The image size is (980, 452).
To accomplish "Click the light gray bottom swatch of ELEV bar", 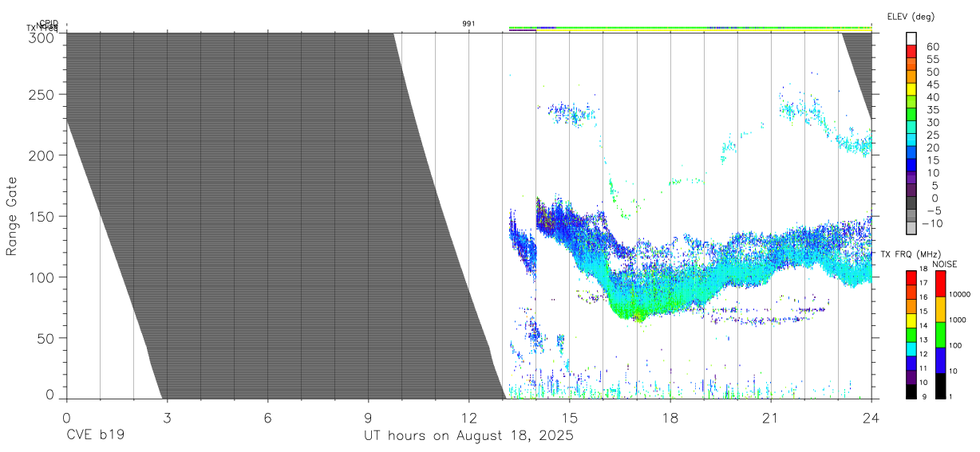I will [x=911, y=227].
